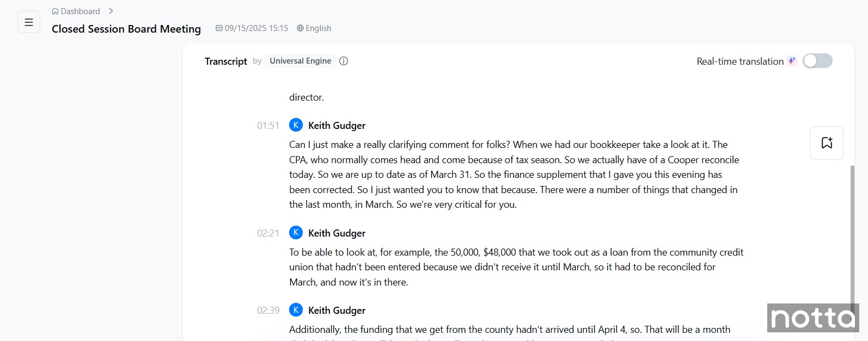The image size is (868, 341).
Task: Click the calendar icon before the date
Action: pos(219,28)
